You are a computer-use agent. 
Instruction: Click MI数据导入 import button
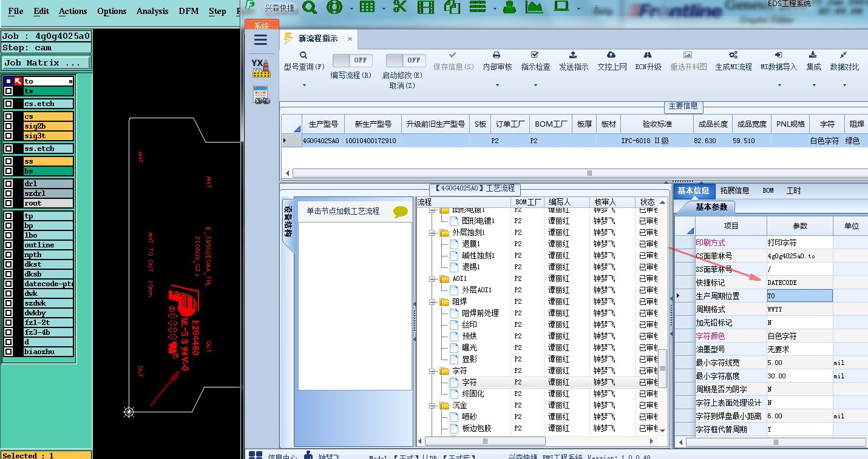click(779, 61)
